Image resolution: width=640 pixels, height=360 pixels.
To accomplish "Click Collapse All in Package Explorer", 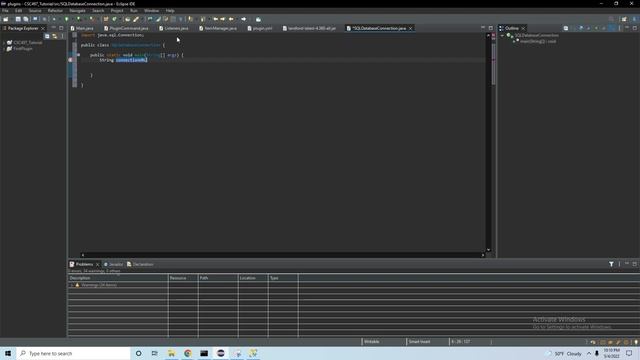I will tap(47, 36).
